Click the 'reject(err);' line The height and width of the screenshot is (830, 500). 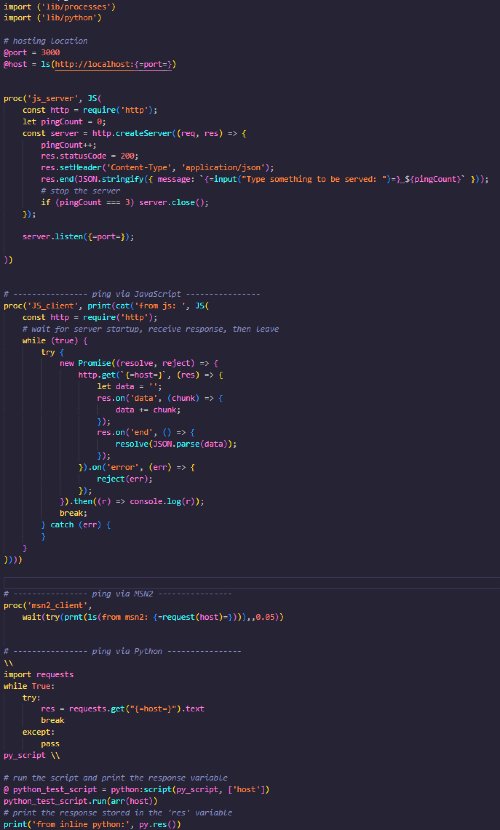point(125,479)
